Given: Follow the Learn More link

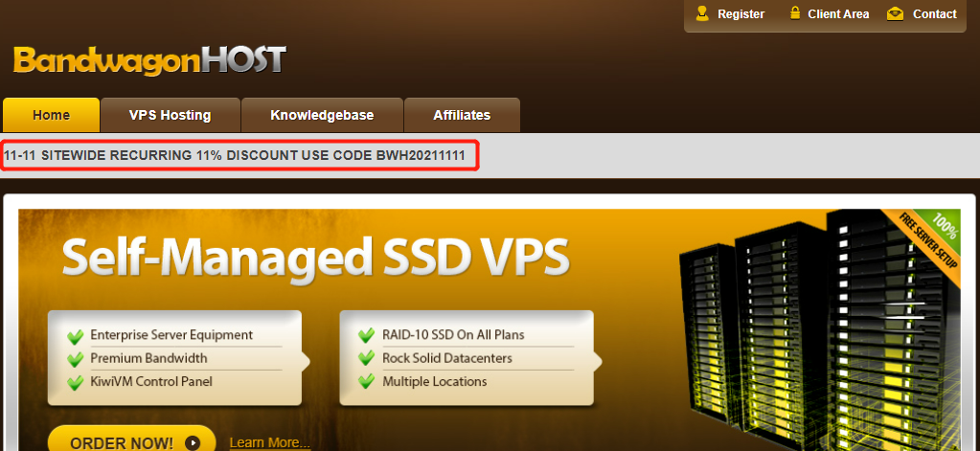Looking at the screenshot, I should coord(269,442).
